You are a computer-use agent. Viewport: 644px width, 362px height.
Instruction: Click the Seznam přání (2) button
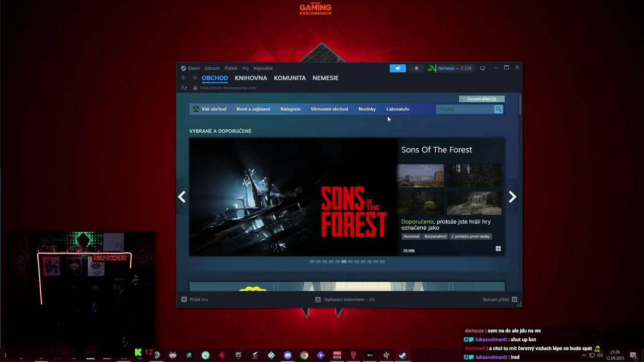481,99
